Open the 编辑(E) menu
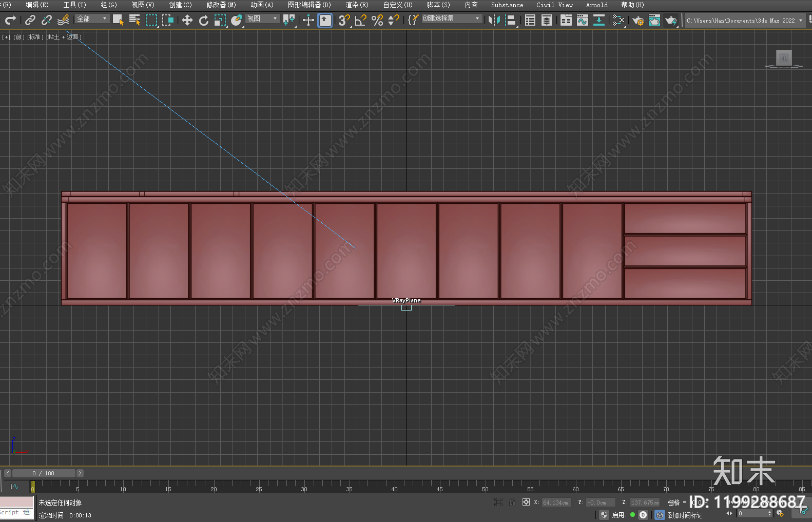Screen dimensions: 812x522 [37, 5]
